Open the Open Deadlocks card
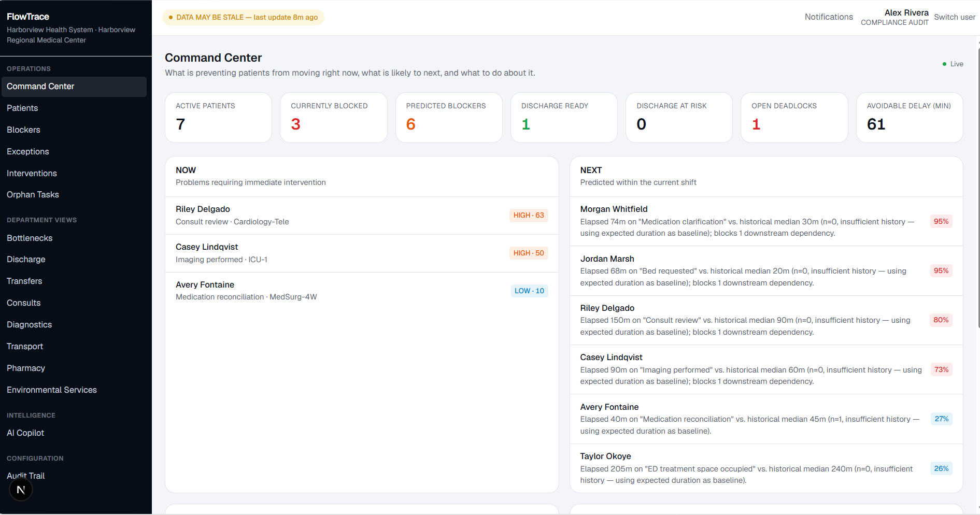The image size is (980, 515). pos(794,118)
